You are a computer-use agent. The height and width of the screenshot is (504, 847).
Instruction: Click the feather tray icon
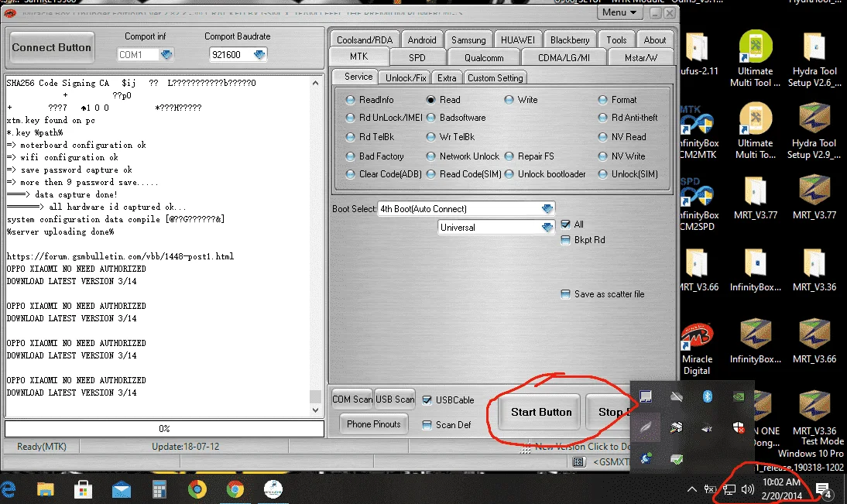click(645, 428)
